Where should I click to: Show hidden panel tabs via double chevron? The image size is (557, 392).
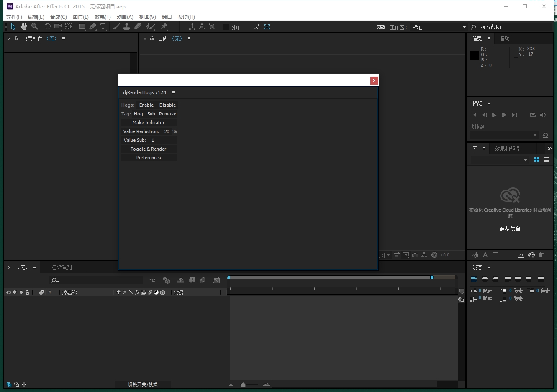coord(549,149)
